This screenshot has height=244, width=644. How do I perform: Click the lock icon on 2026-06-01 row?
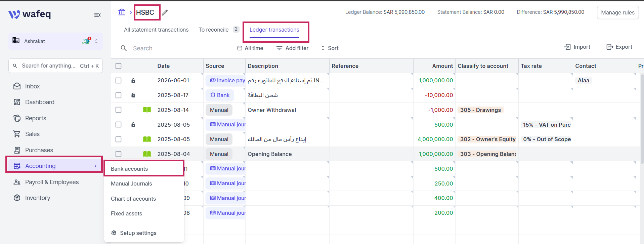(133, 81)
